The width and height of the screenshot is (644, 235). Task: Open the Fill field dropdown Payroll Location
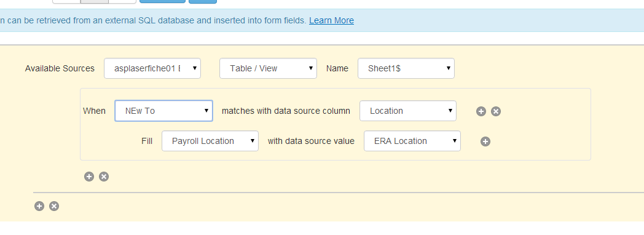tap(210, 141)
